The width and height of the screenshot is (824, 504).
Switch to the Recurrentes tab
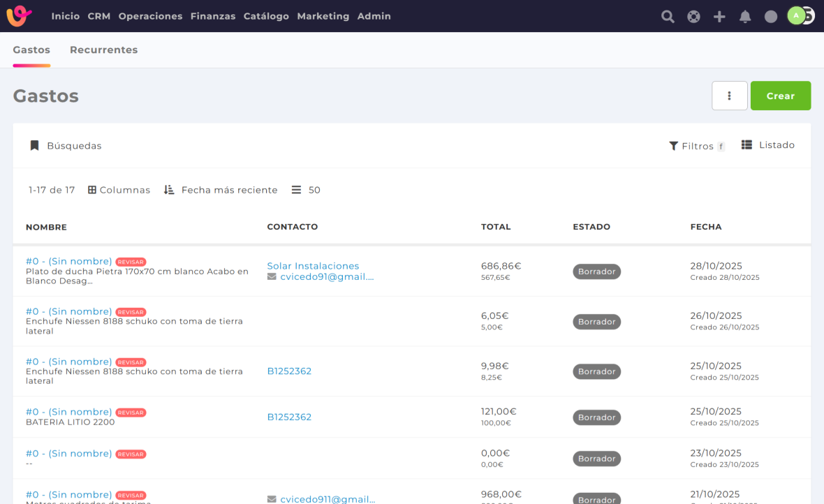tap(103, 50)
